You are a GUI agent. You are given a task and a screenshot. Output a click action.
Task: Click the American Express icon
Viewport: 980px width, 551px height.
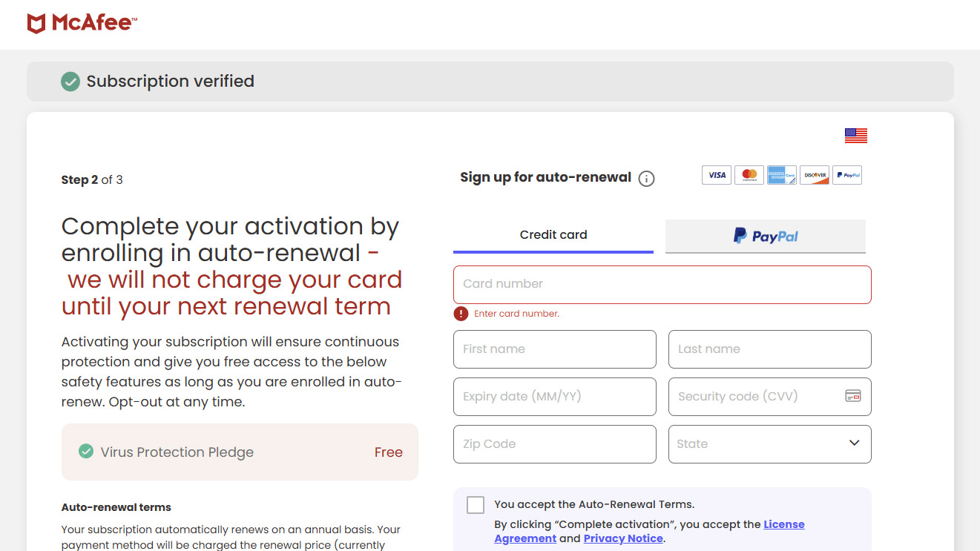click(781, 175)
